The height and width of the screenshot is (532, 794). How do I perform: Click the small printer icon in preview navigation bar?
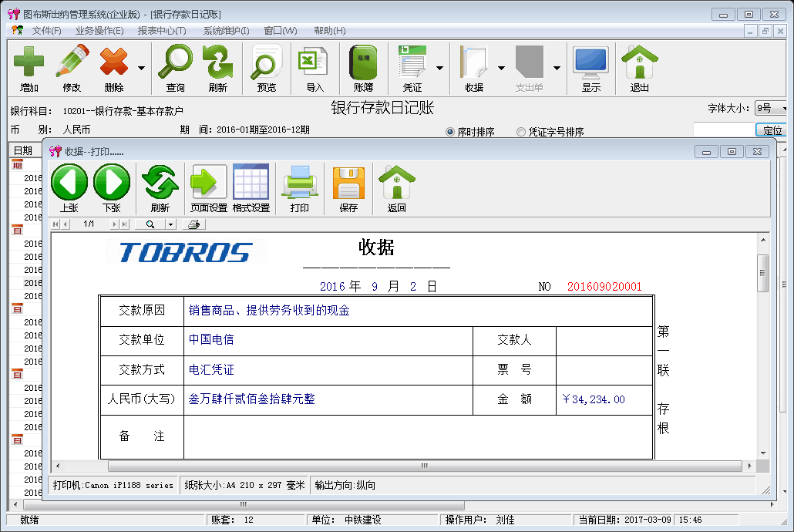194,224
